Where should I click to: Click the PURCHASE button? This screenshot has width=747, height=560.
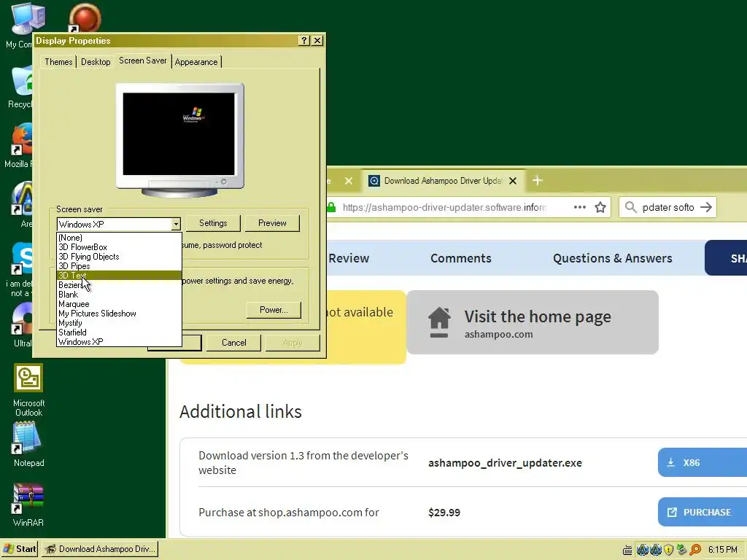coord(703,512)
